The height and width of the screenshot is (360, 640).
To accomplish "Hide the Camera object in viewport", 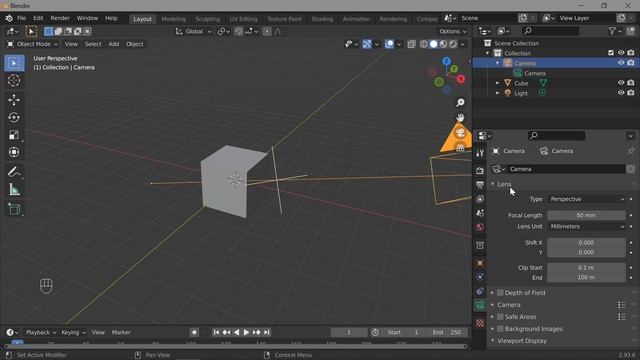I will 621,63.
